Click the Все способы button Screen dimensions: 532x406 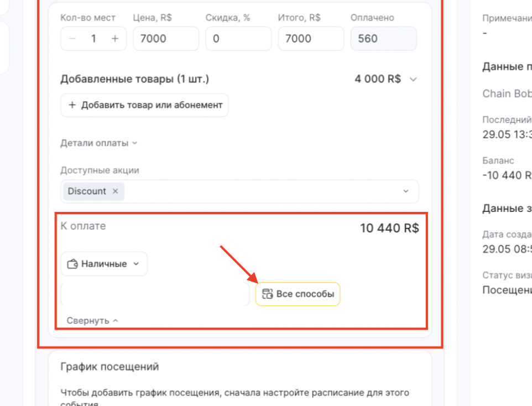tap(298, 294)
